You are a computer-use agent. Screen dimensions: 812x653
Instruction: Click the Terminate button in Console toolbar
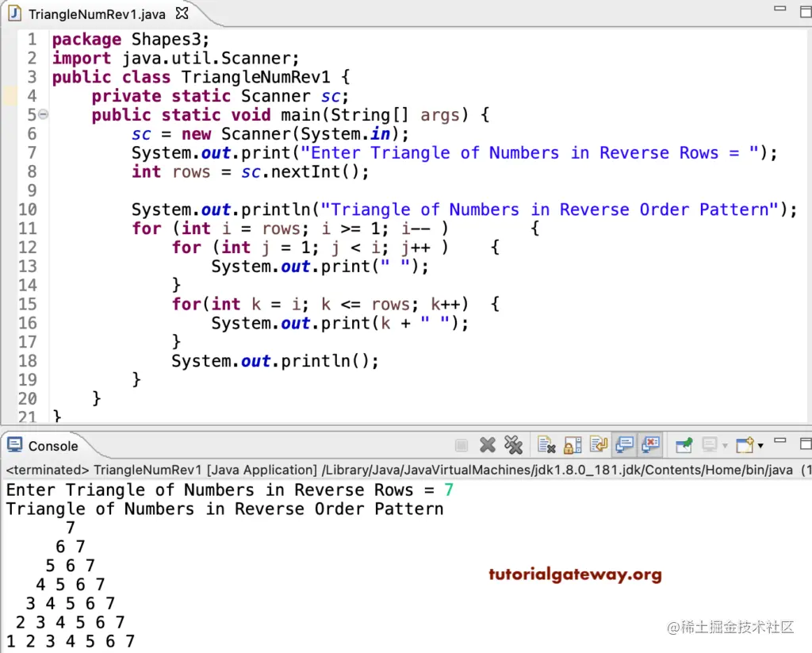pyautogui.click(x=462, y=445)
